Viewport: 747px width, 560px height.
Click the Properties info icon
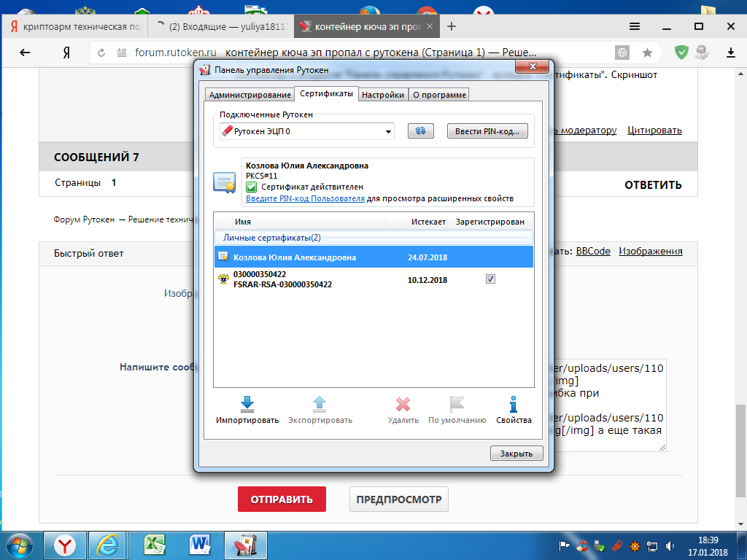click(514, 405)
